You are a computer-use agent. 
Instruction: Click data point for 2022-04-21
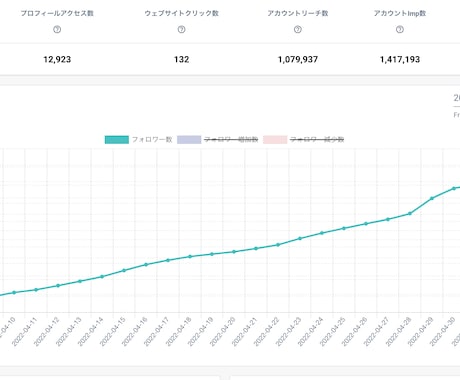pyautogui.click(x=256, y=248)
